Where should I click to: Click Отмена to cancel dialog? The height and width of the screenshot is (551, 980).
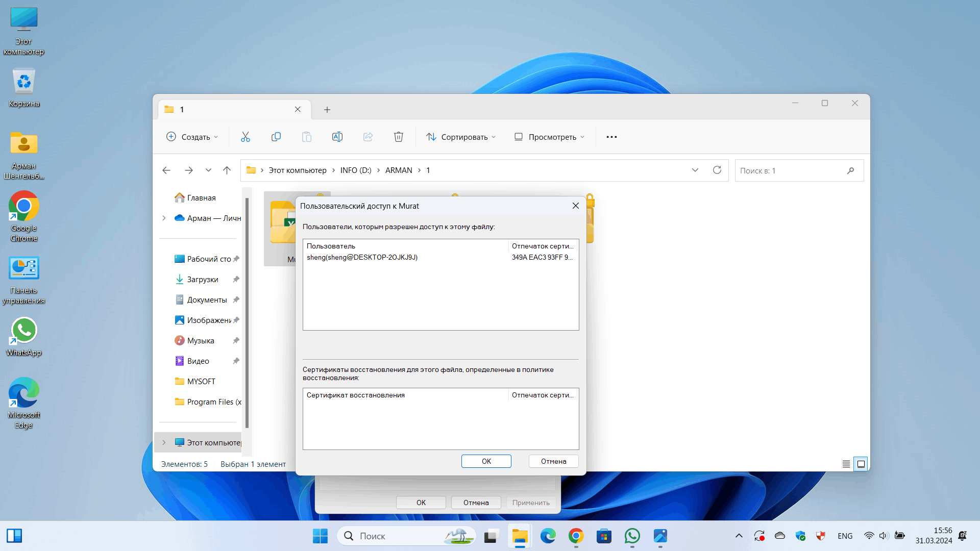pos(553,461)
